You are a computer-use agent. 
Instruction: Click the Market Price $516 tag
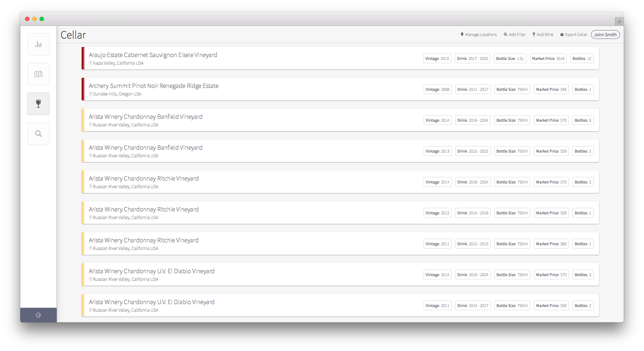[548, 58]
